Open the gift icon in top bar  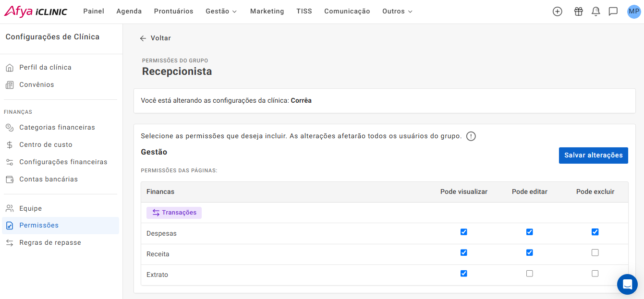click(578, 12)
